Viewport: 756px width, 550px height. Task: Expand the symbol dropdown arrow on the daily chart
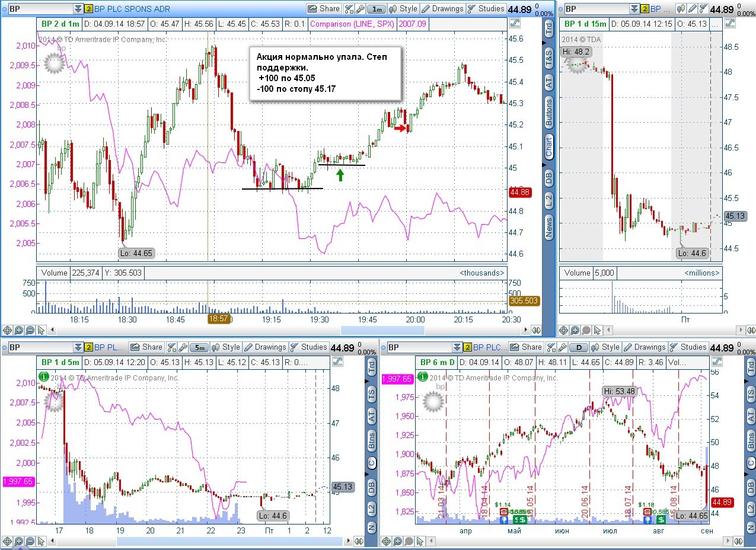click(x=458, y=347)
